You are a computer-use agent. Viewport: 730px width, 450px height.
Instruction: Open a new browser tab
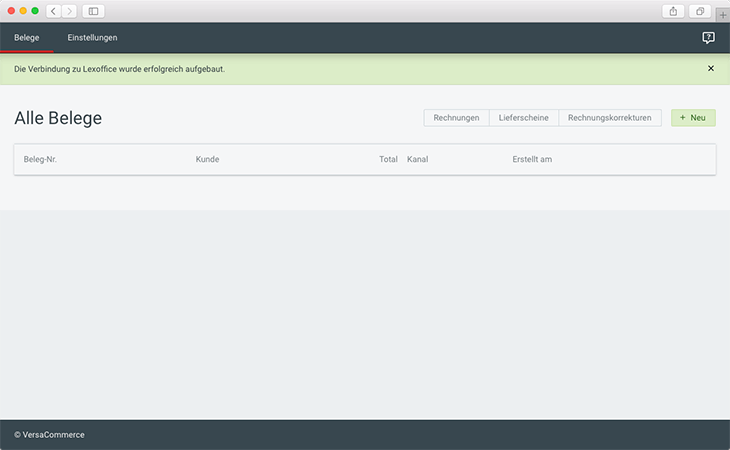click(722, 16)
